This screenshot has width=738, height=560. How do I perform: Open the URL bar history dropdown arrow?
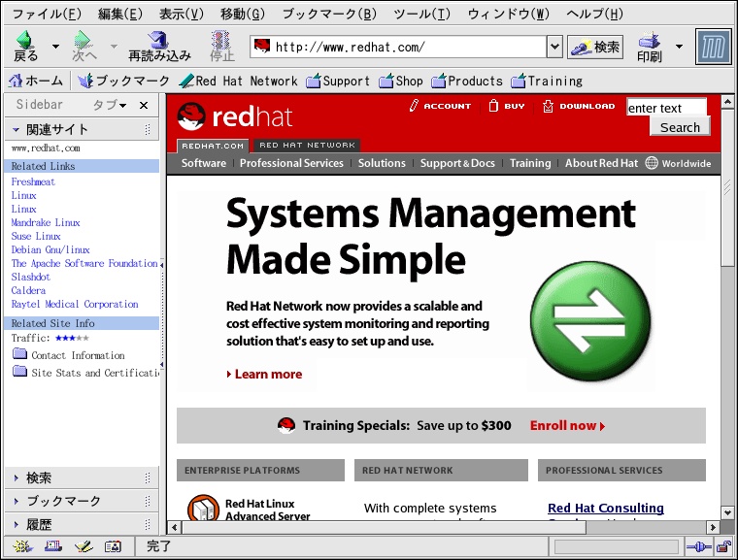pyautogui.click(x=554, y=47)
